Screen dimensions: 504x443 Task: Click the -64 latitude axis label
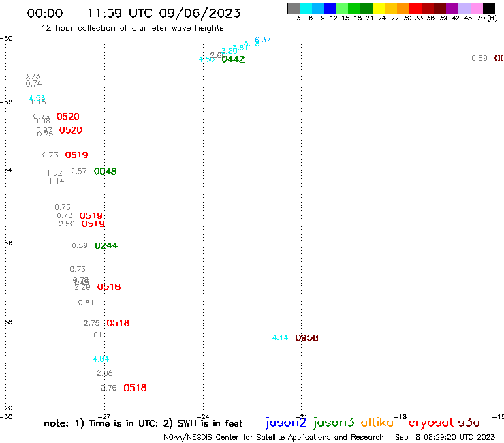click(x=6, y=170)
